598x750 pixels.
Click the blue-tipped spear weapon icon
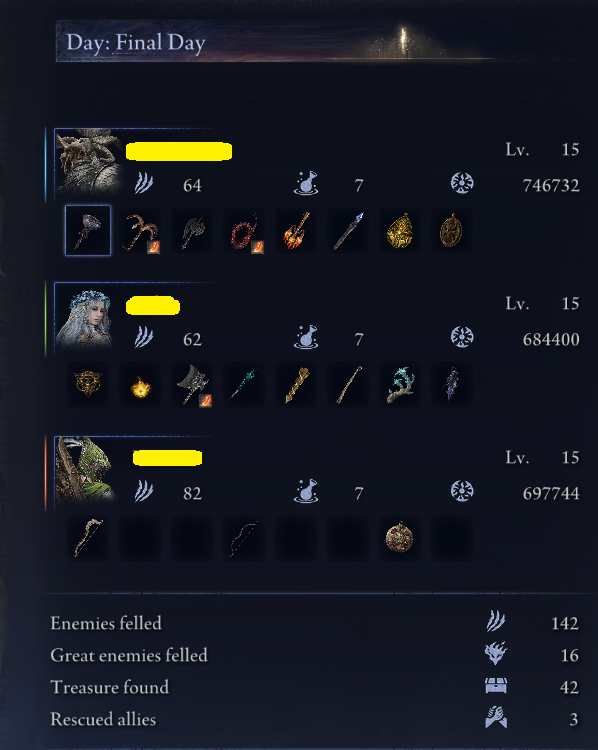[348, 231]
